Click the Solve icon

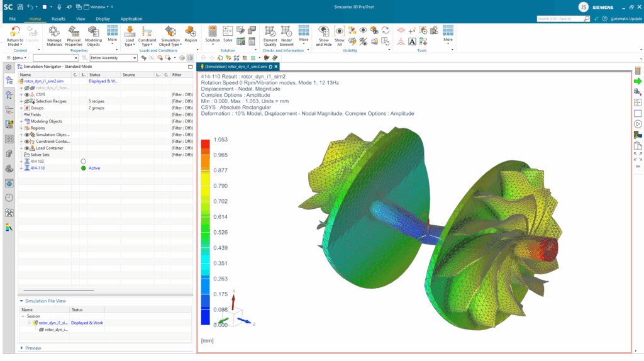(x=228, y=31)
